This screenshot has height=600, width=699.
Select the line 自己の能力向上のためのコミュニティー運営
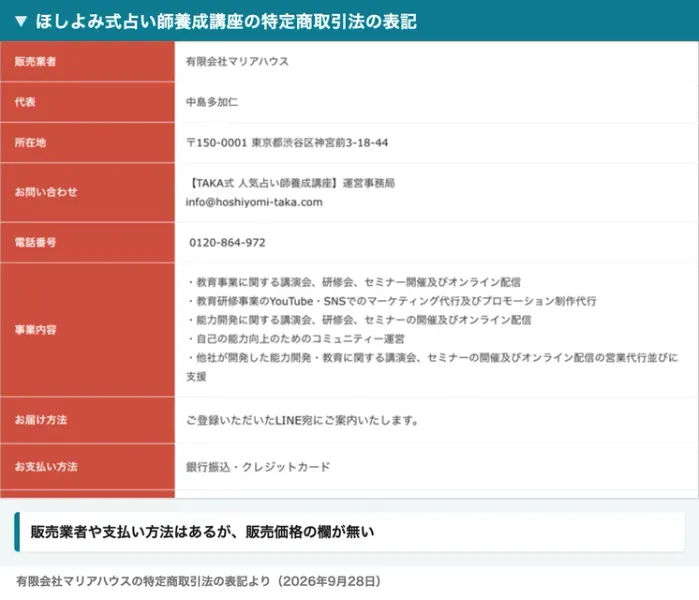pos(296,339)
